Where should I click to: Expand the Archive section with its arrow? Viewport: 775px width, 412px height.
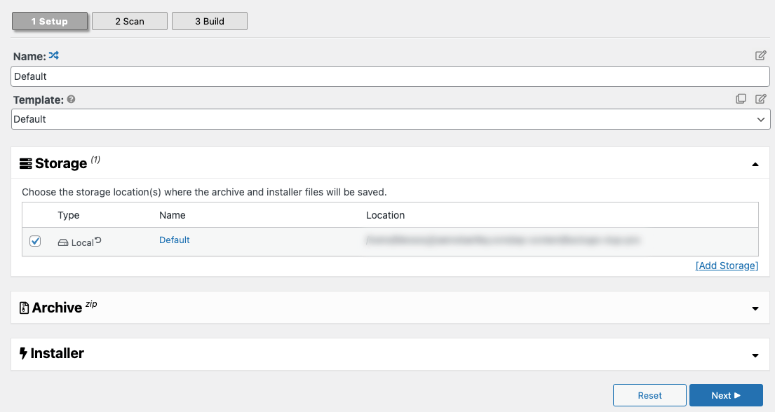coord(755,309)
